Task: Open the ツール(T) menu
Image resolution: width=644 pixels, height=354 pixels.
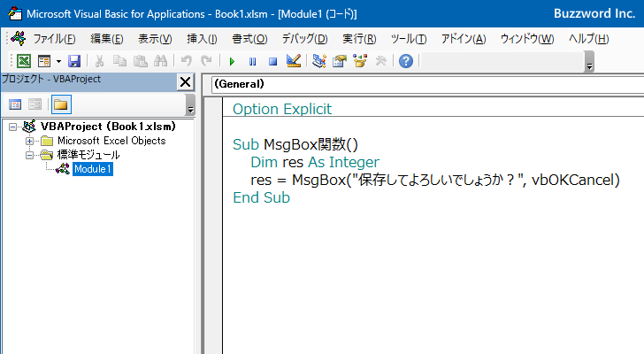Action: [x=409, y=39]
